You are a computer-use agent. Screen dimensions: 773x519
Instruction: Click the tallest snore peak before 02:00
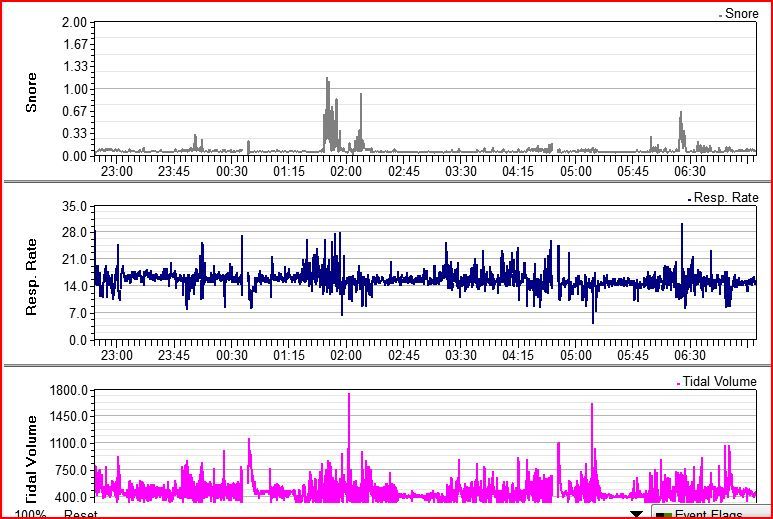(327, 80)
